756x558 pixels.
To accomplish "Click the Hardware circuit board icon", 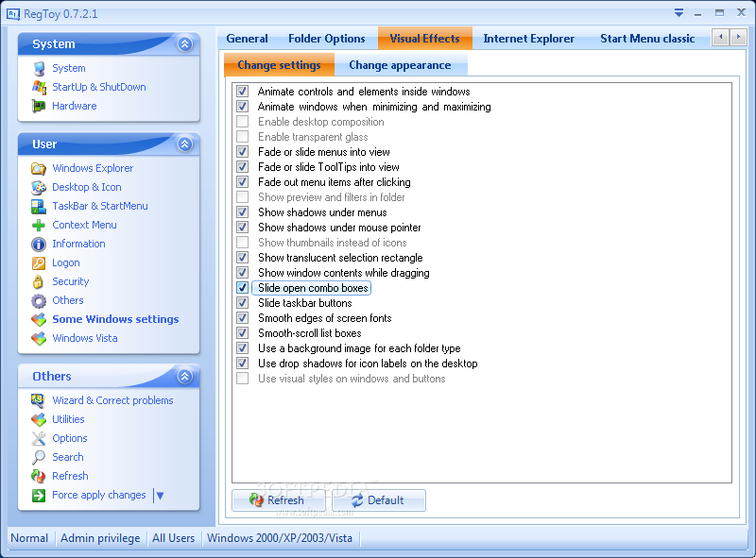I will pyautogui.click(x=39, y=106).
